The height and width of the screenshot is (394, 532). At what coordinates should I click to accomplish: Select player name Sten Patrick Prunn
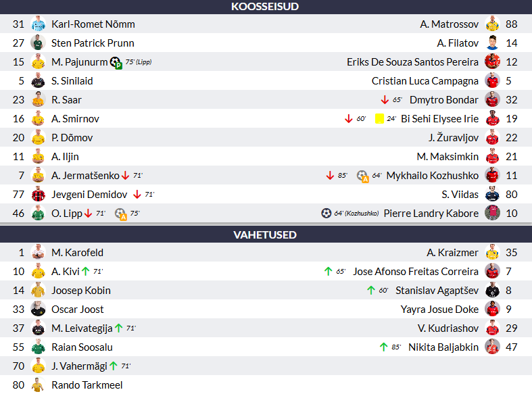93,43
